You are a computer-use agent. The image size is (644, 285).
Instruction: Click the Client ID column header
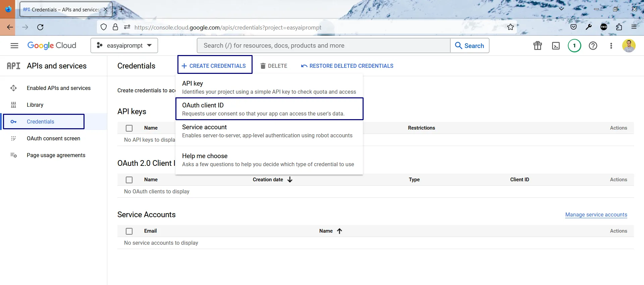click(x=520, y=180)
